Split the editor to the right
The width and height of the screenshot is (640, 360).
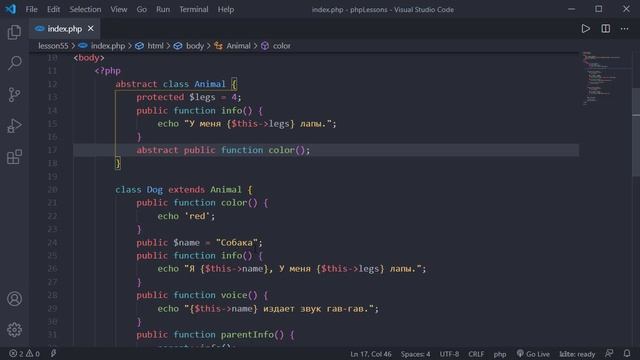coord(605,29)
